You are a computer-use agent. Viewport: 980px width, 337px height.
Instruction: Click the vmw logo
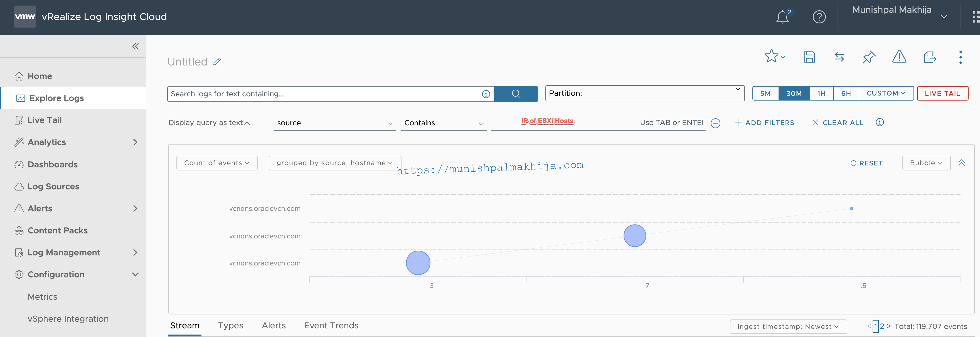[x=25, y=16]
